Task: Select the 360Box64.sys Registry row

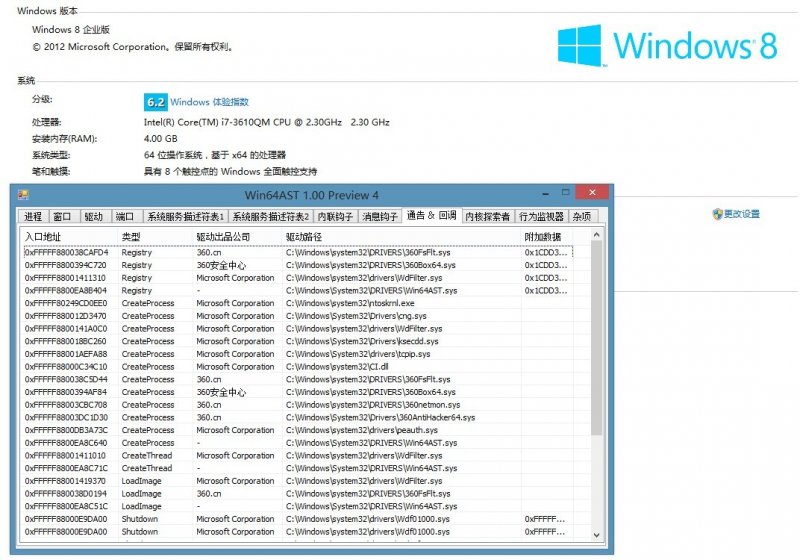Action: click(298, 265)
